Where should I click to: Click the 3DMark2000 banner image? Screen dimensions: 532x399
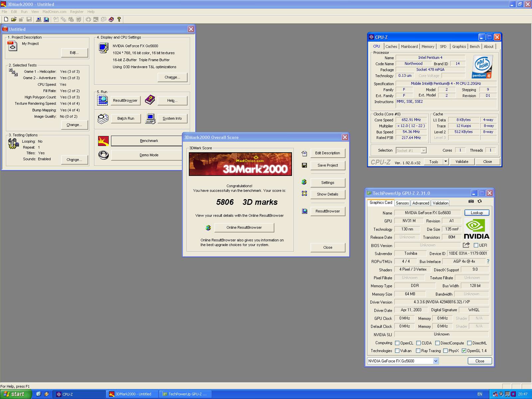(240, 164)
